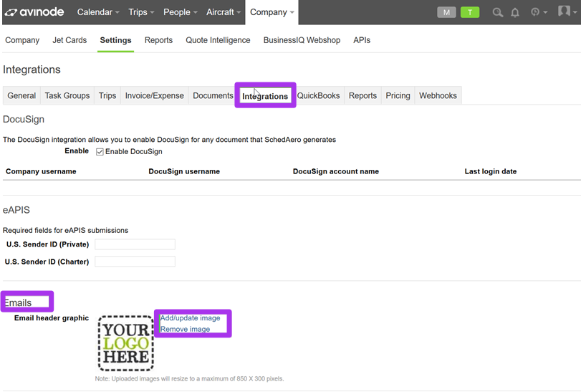This screenshot has height=392, width=581.
Task: Switch to the Trips settings tab
Action: coord(107,95)
